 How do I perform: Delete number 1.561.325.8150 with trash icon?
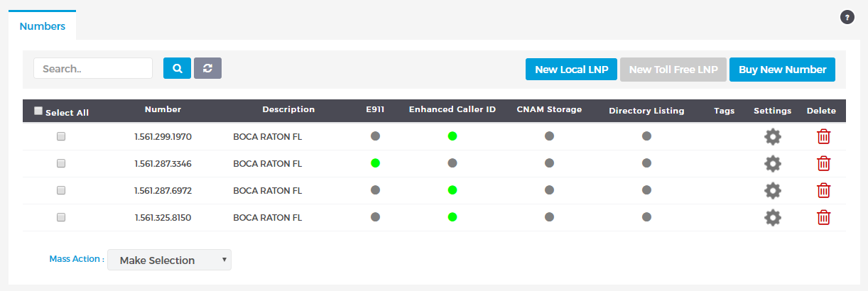(823, 217)
